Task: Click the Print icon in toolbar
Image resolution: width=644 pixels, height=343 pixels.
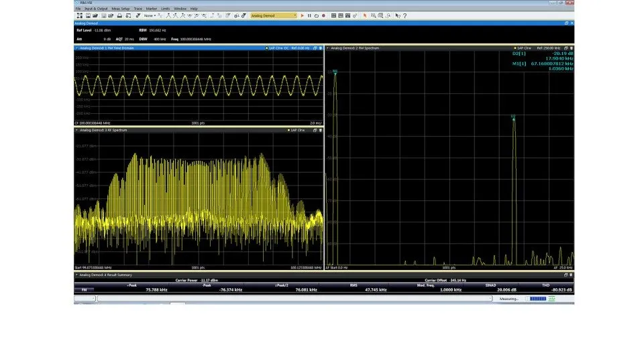Action: tap(119, 15)
